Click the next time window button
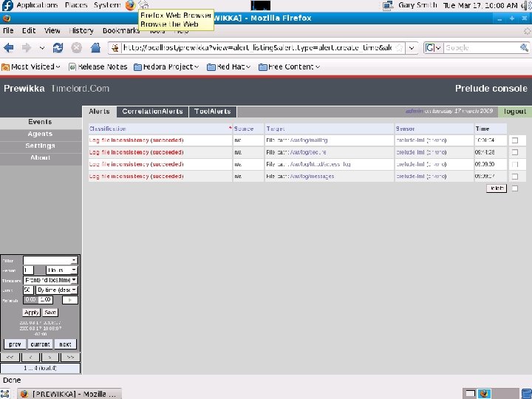Viewport: 532px width, 399px height. (x=65, y=344)
